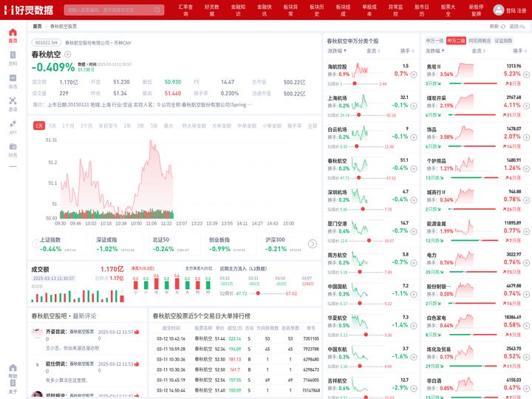
Task: Select the 年初至今 chart range
Action: point(108,126)
